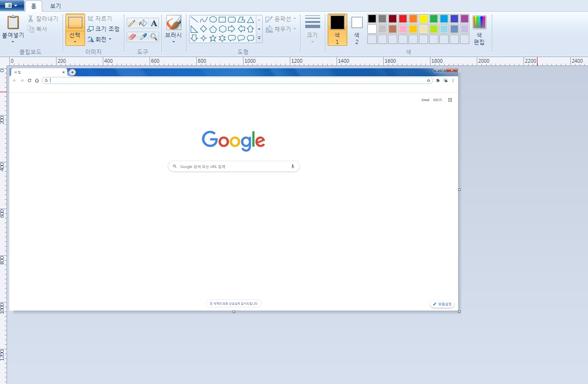
Task: Choose the Six-point star shape
Action: (222, 38)
